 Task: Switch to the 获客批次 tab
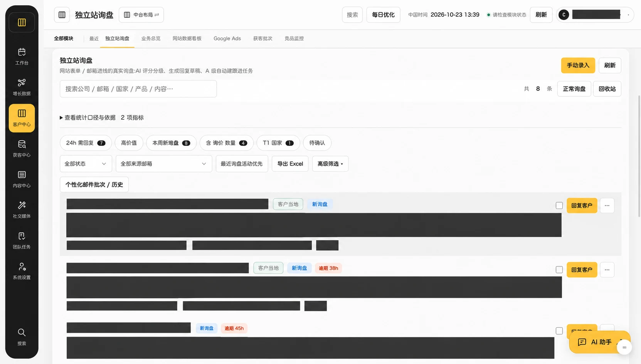263,39
